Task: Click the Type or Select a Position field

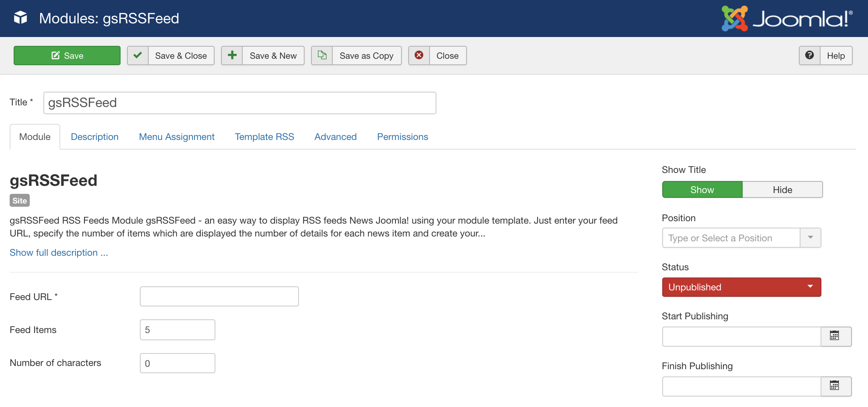Action: [x=731, y=238]
